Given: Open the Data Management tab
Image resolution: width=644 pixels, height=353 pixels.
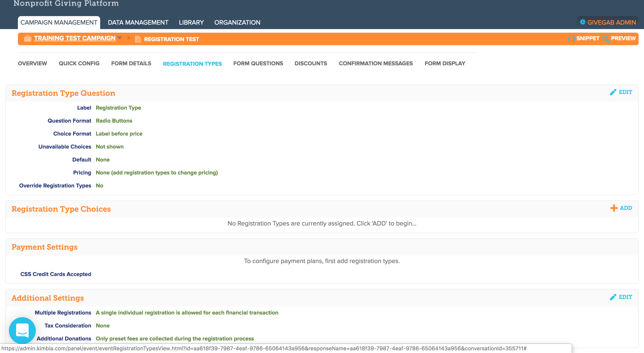Looking at the screenshot, I should (x=138, y=23).
